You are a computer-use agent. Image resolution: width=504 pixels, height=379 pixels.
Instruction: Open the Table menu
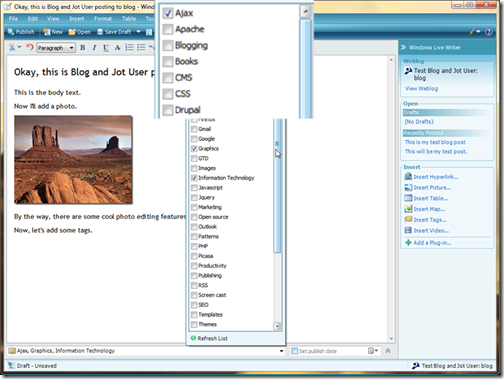point(129,19)
